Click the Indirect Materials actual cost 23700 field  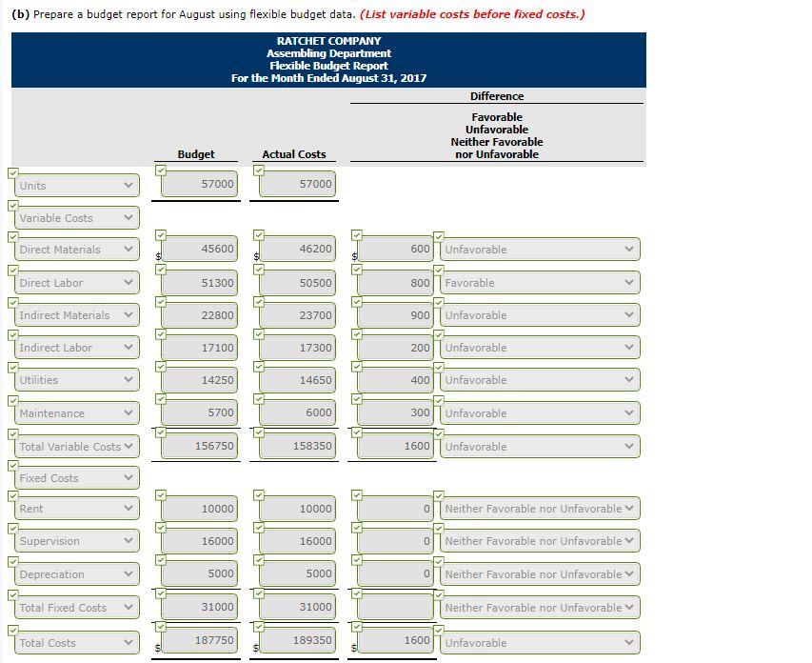point(298,315)
